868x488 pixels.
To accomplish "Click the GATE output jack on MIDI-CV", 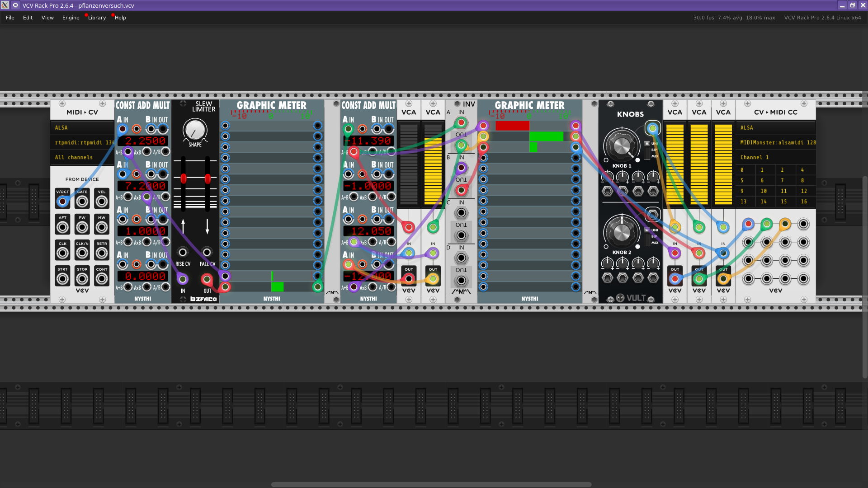I will pos(82,201).
